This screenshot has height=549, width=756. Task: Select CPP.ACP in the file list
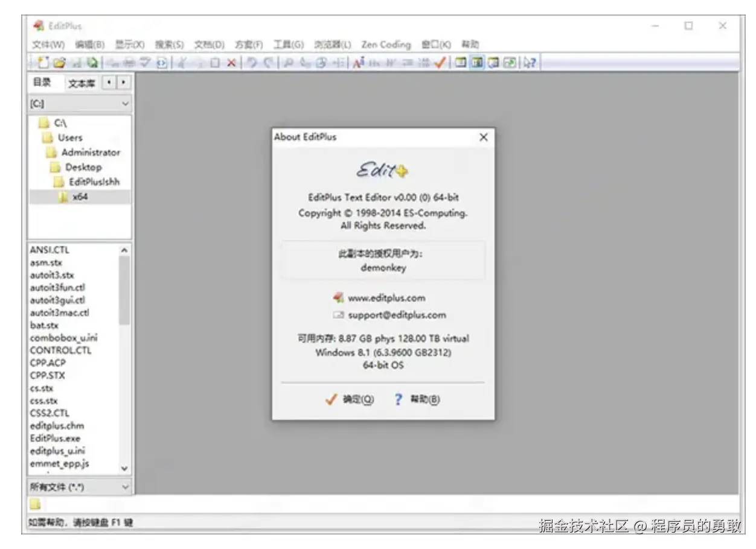[x=48, y=363]
